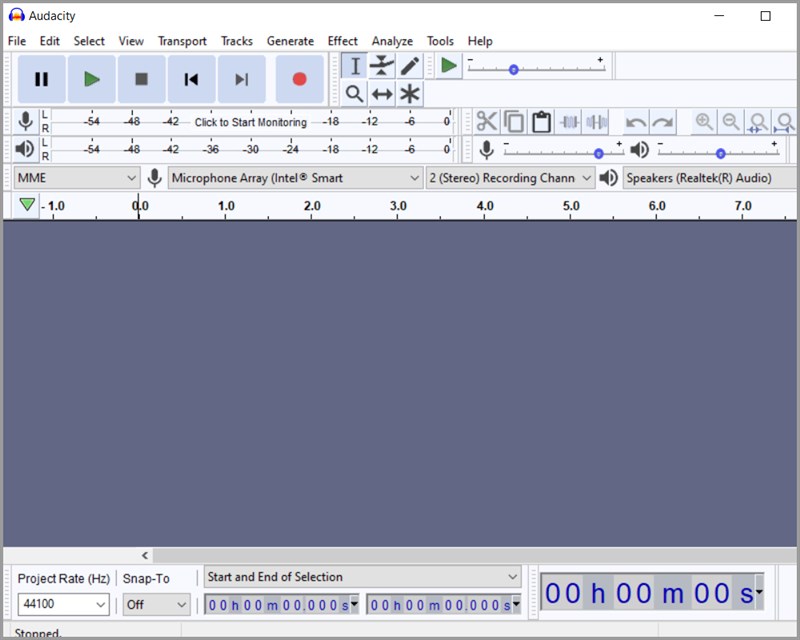Click the Copy icon on the edit toolbar
Viewport: 800px width, 640px height.
click(514, 121)
